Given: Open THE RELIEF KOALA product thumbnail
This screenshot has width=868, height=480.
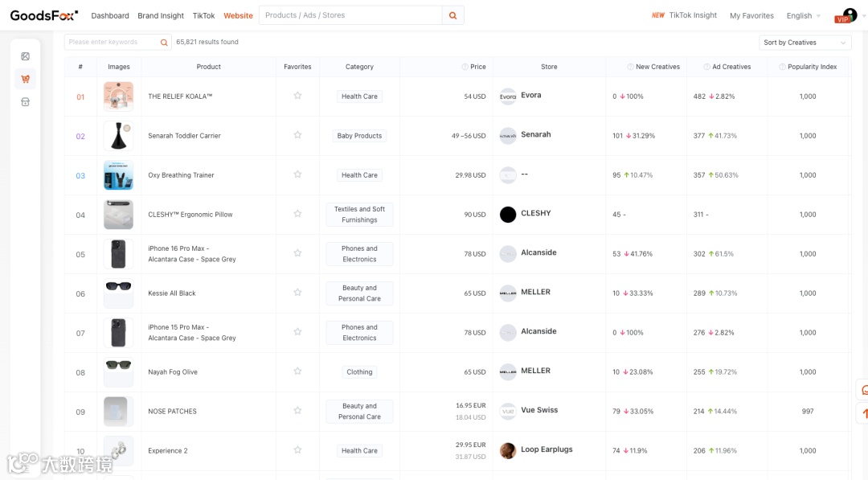Looking at the screenshot, I should [x=118, y=96].
